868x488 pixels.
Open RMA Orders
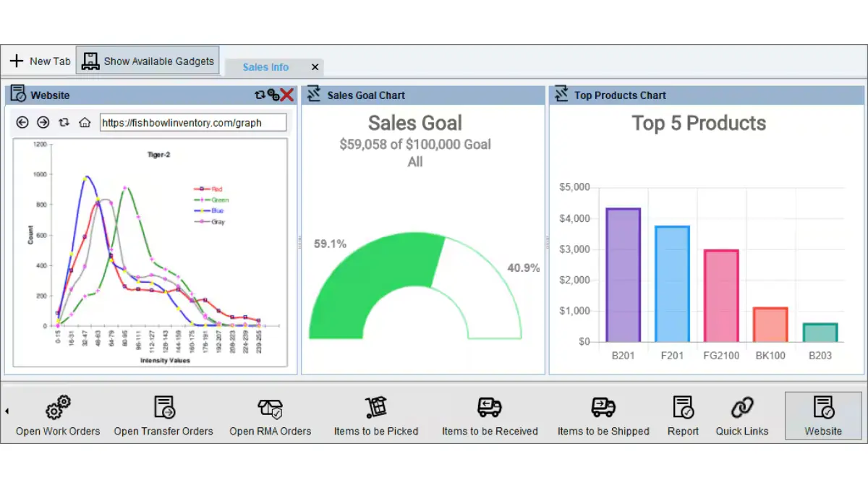(x=270, y=416)
